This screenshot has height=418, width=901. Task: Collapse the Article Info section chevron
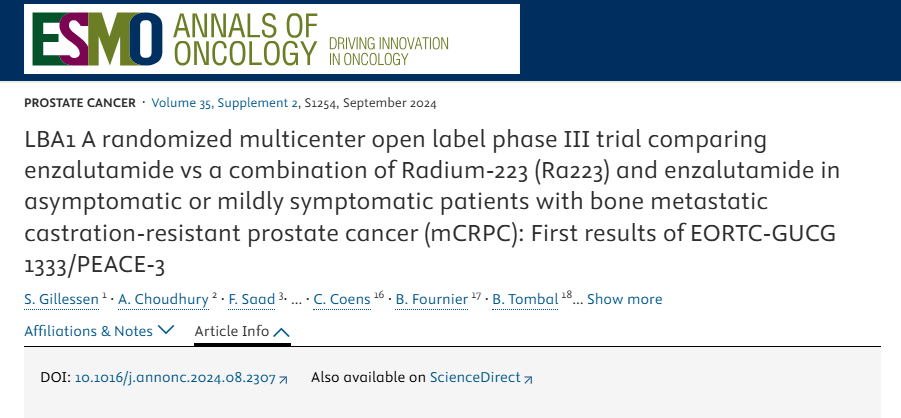(282, 332)
